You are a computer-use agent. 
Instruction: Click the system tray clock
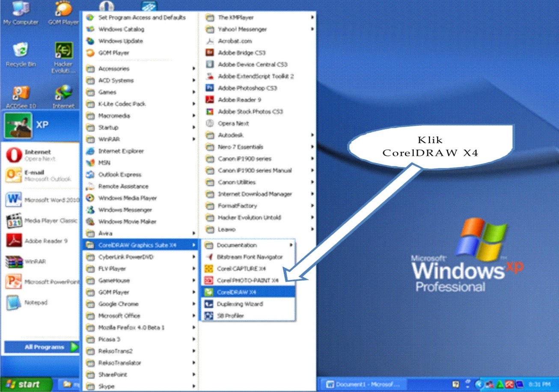[540, 384]
